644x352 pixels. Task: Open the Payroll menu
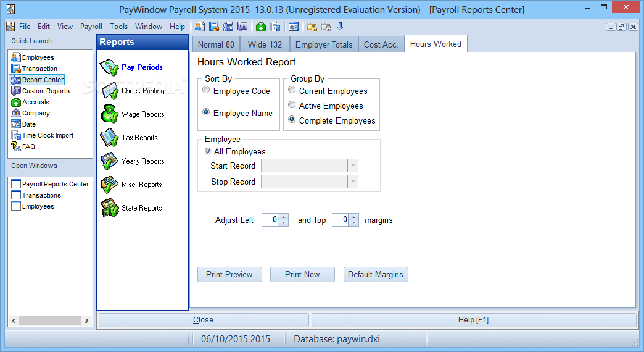91,27
